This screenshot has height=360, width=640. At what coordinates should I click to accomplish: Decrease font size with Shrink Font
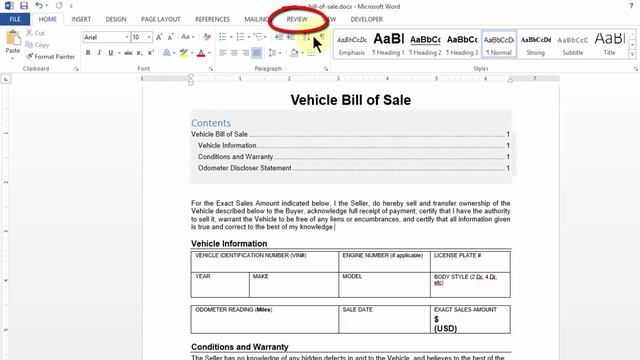(x=171, y=37)
